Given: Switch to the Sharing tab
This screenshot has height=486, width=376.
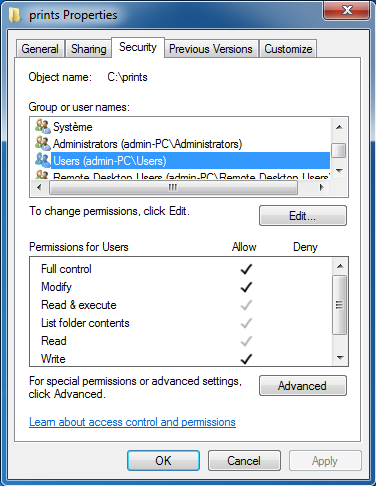Looking at the screenshot, I should click(x=88, y=49).
